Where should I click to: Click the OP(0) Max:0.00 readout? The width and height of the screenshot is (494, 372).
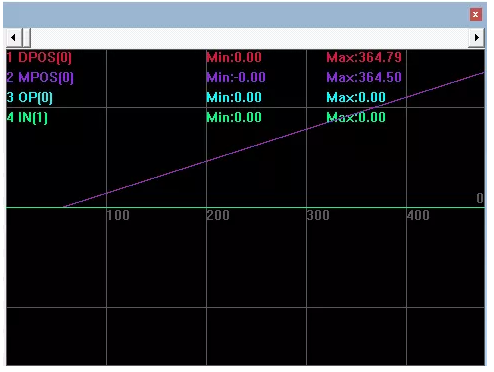(x=356, y=98)
